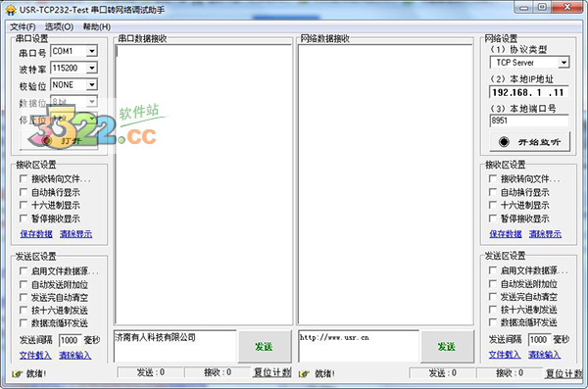
Task: Expand the 校验位 NONE dropdown
Action: [92, 85]
